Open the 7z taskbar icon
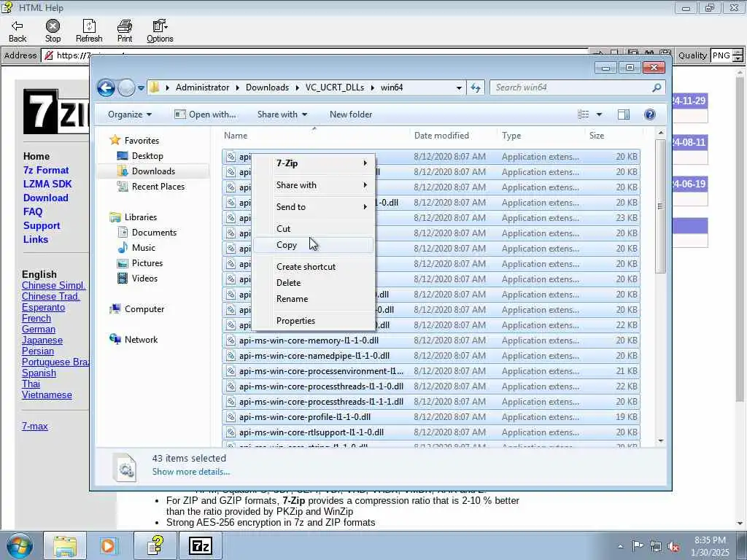This screenshot has height=560, width=747. (200, 546)
